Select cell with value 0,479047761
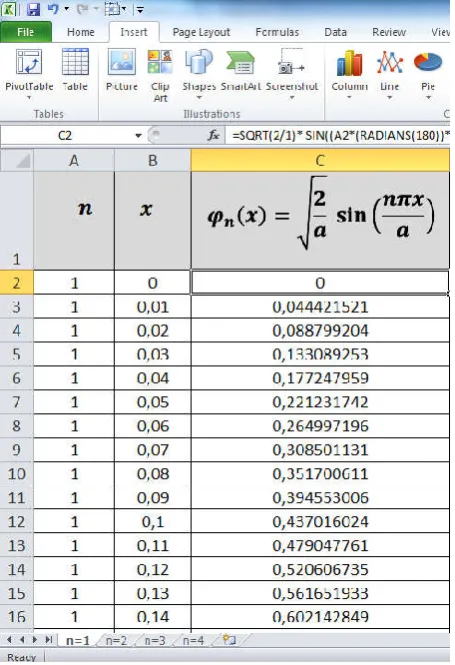Screen dimensions: 455x665 (x=320, y=545)
